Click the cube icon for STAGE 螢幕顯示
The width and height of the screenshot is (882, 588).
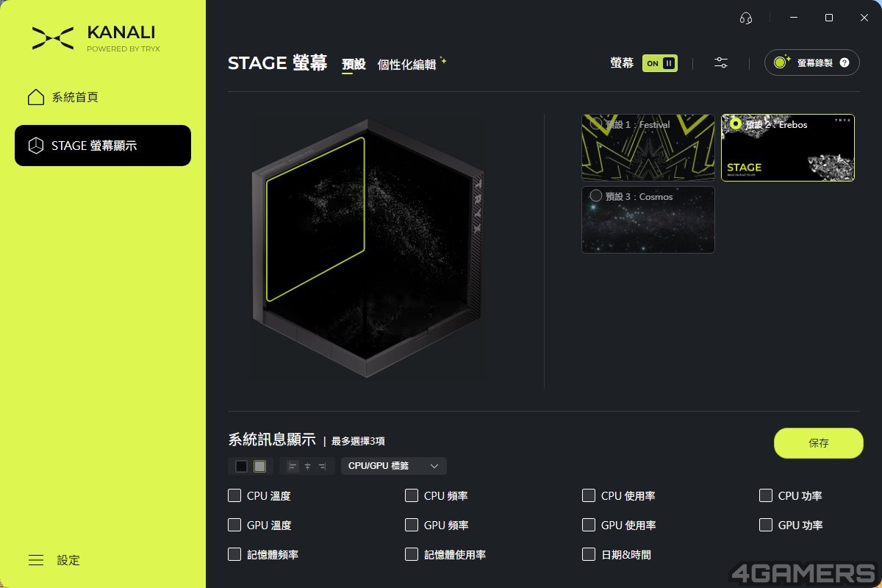pyautogui.click(x=36, y=146)
